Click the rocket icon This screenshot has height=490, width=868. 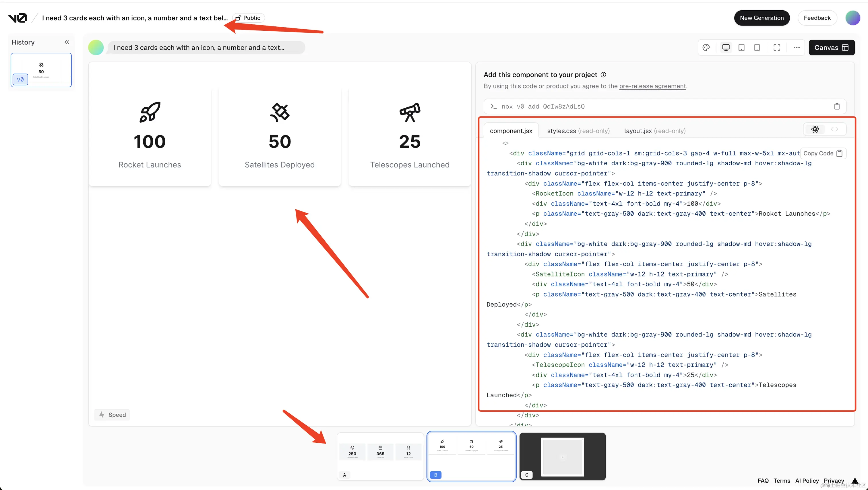150,112
